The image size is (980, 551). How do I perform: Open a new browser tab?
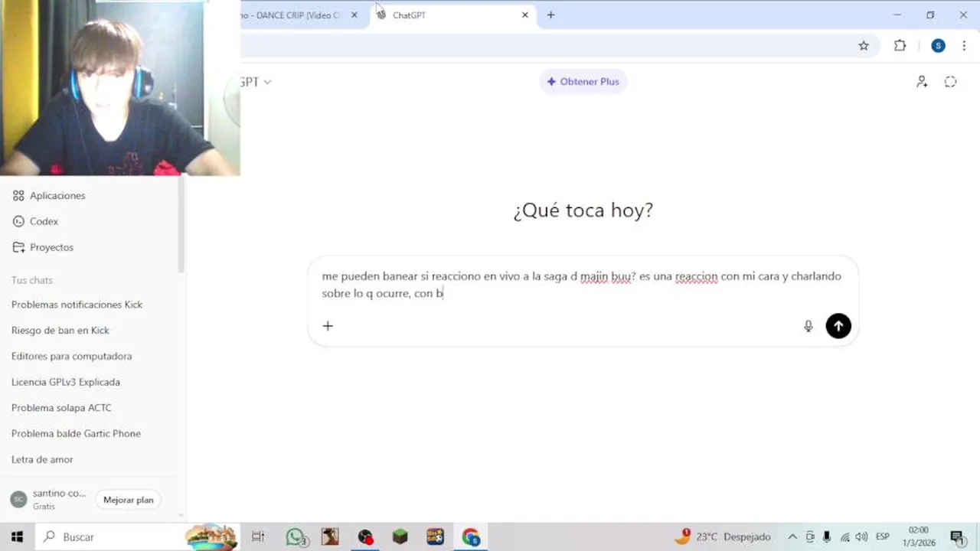click(550, 15)
